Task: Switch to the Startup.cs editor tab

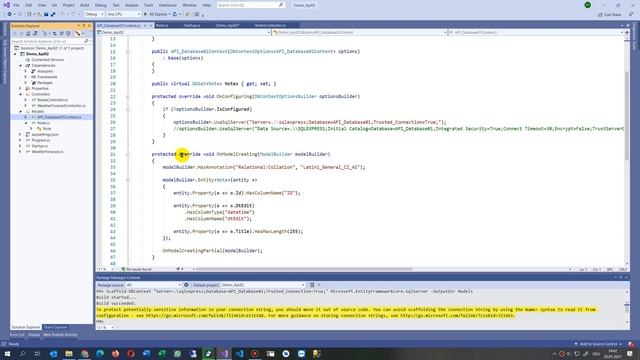Action: pos(192,25)
